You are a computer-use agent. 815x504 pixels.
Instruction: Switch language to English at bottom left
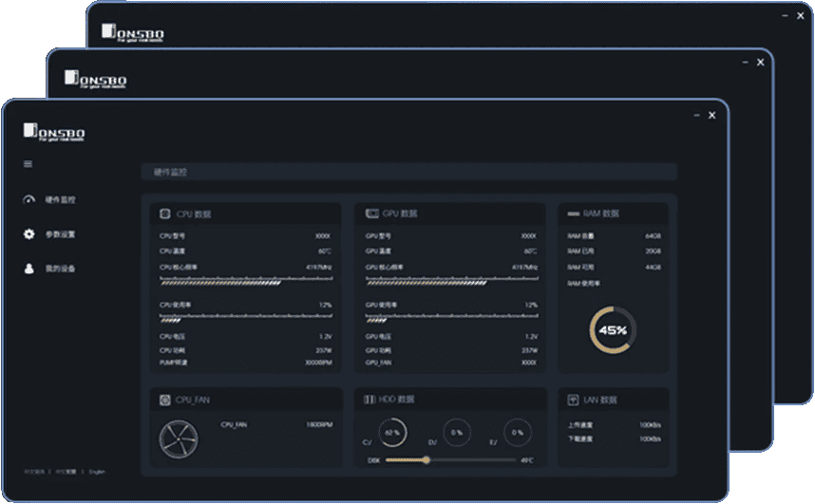click(97, 472)
